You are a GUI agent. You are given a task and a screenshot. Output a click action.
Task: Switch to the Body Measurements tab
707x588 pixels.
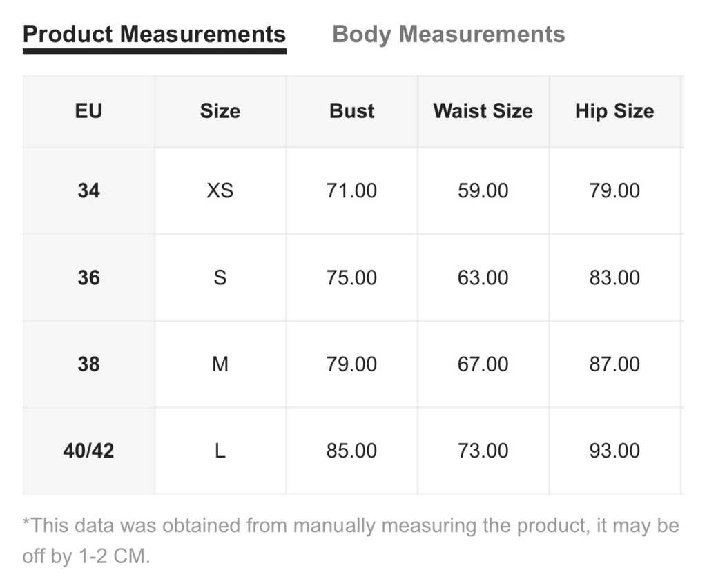point(448,35)
